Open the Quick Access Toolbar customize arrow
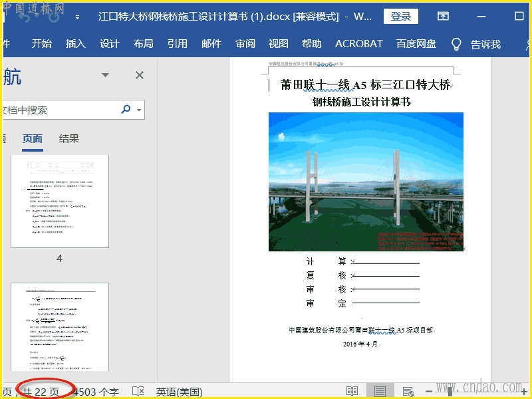The width and height of the screenshot is (532, 399). click(77, 17)
